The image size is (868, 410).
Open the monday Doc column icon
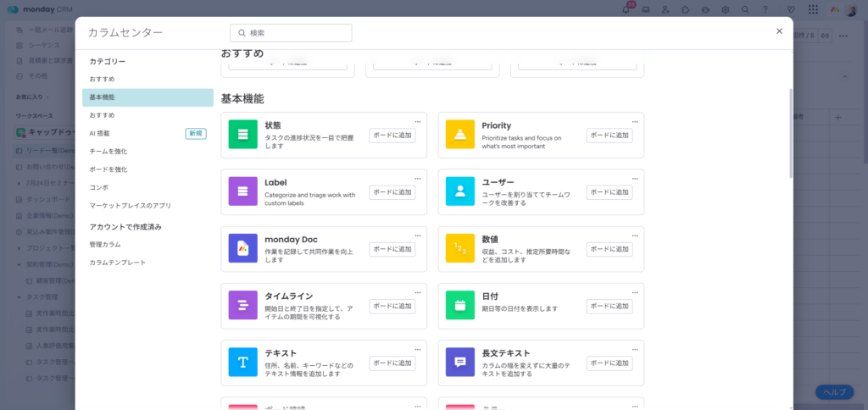point(242,248)
